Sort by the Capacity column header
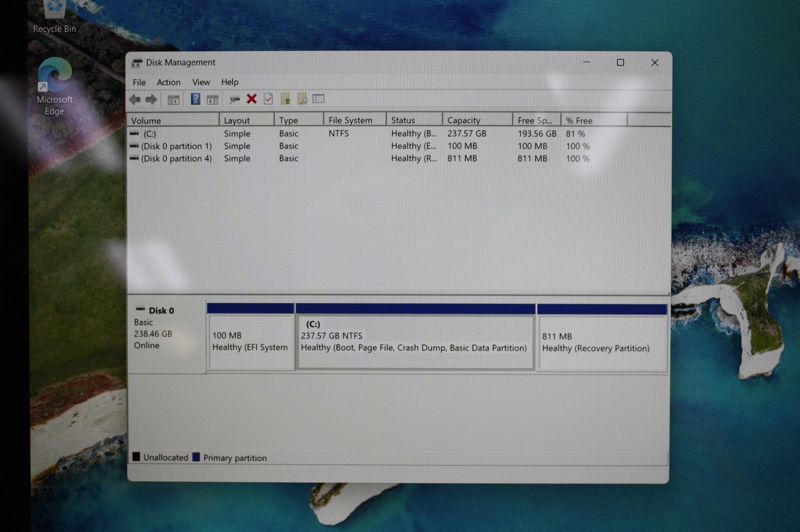Screen dimensions: 800x532 click(478, 120)
